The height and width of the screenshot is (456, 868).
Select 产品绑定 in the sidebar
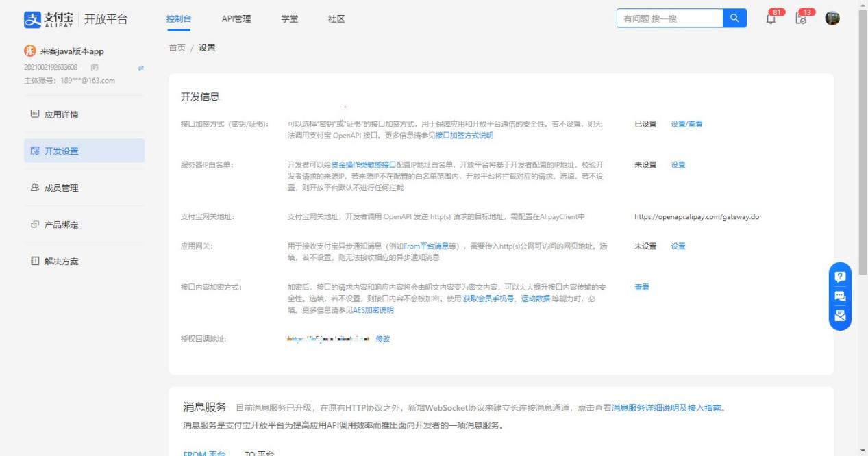tap(84, 225)
